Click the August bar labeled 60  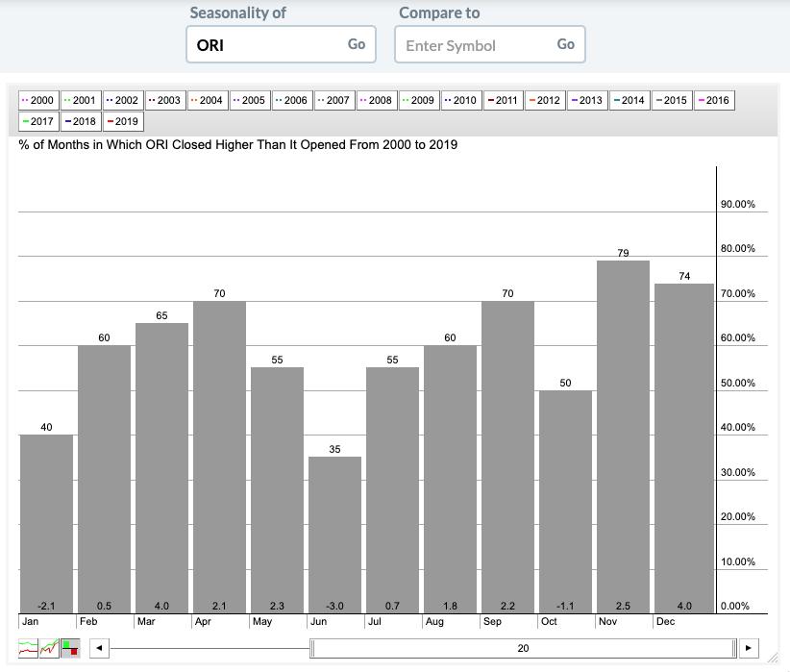point(450,480)
